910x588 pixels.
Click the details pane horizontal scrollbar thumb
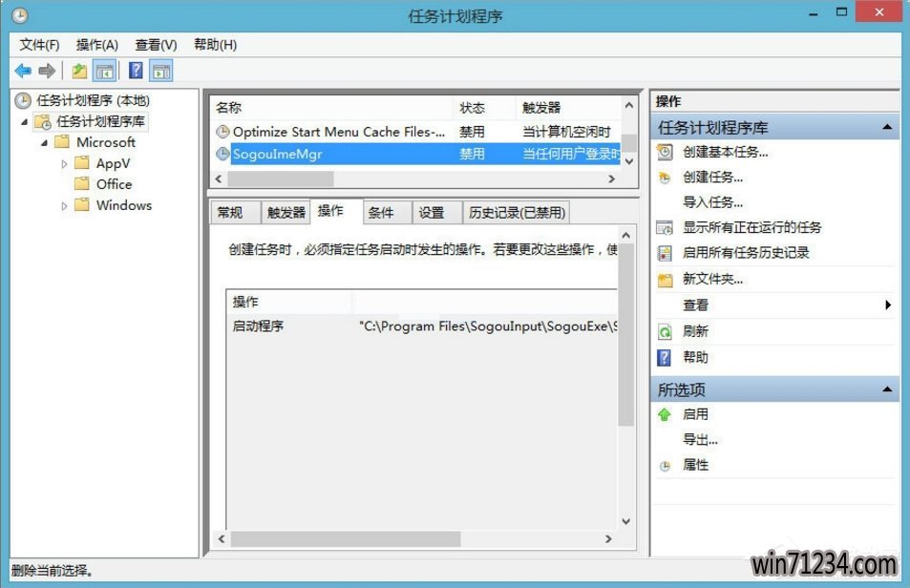[346, 538]
